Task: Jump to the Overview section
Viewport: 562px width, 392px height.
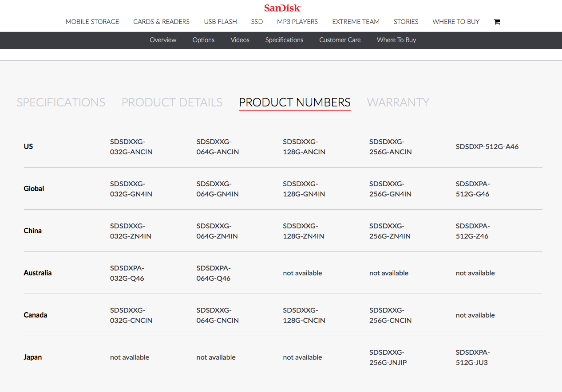Action: [x=163, y=40]
